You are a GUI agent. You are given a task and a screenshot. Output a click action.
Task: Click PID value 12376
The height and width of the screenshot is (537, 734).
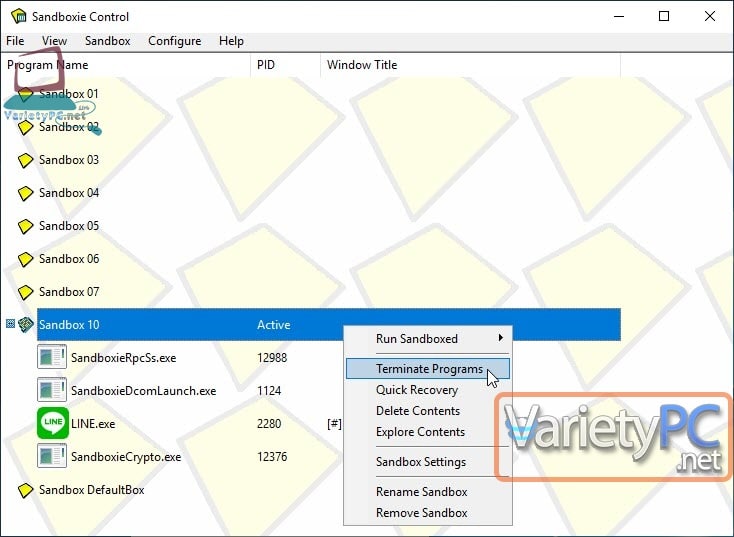click(272, 457)
